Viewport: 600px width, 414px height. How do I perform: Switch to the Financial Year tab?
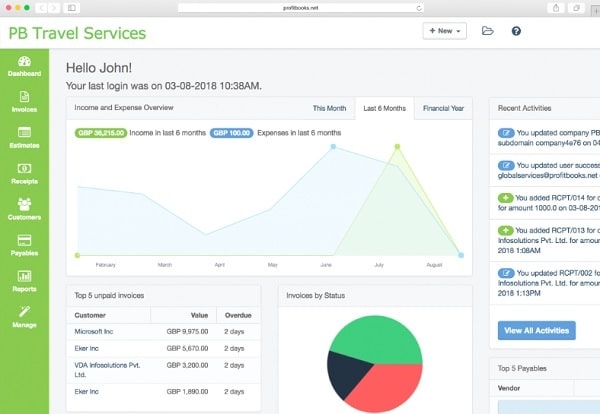[443, 108]
